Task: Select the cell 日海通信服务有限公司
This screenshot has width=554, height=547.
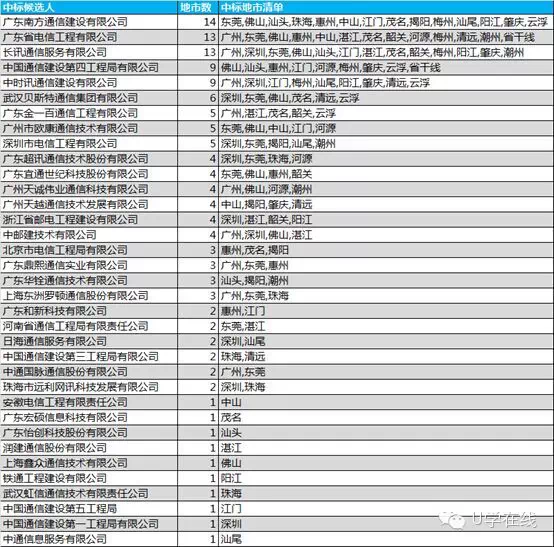Action: 89,341
